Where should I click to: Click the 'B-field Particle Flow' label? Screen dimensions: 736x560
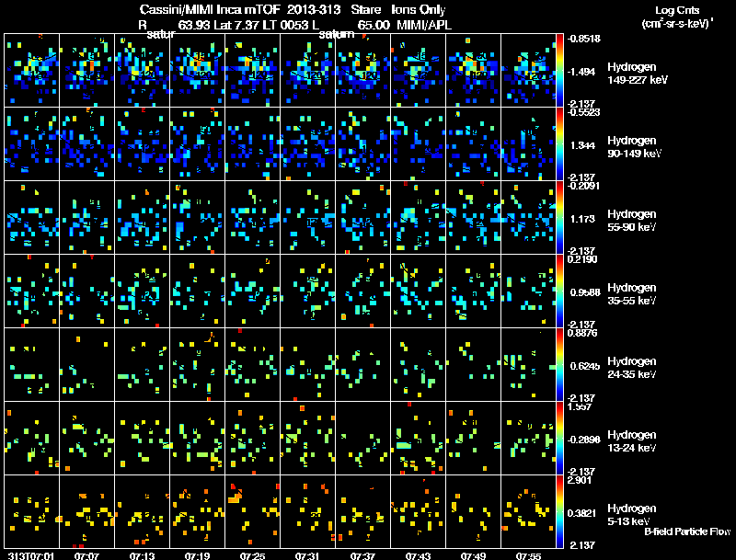(x=687, y=531)
